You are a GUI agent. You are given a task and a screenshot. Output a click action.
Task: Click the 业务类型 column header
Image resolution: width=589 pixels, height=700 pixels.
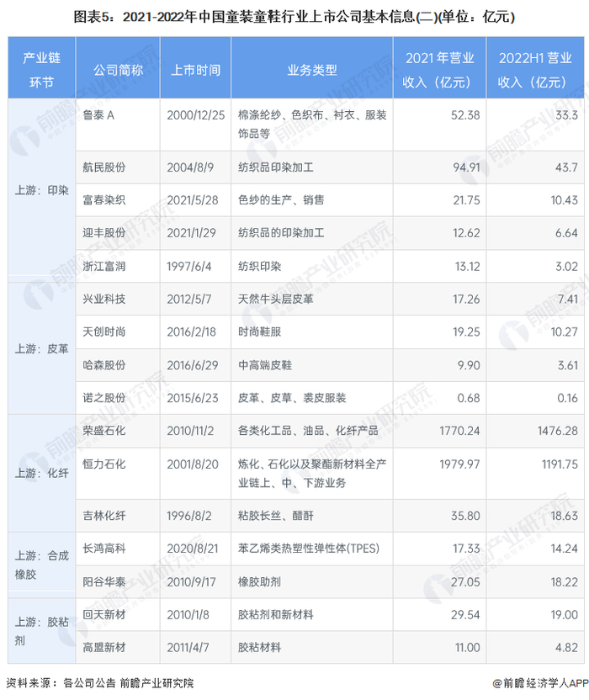[311, 68]
